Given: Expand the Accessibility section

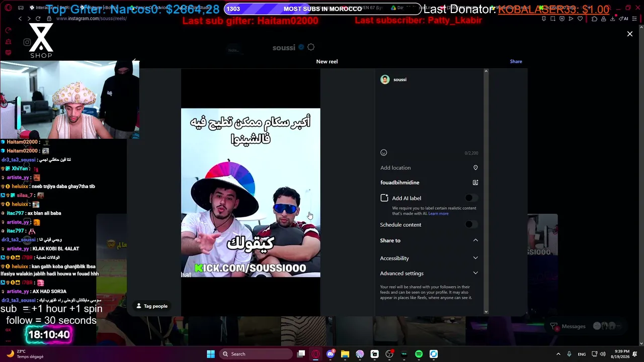Looking at the screenshot, I should coord(429,258).
